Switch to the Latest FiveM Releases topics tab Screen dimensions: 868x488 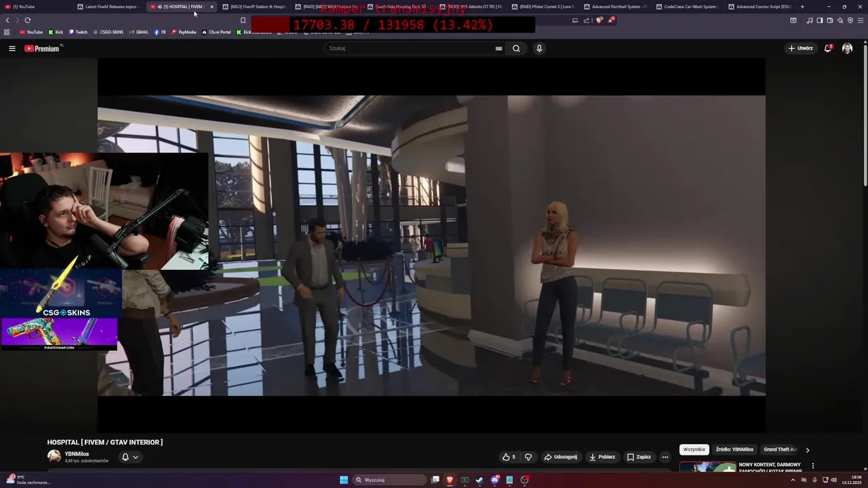tap(108, 7)
